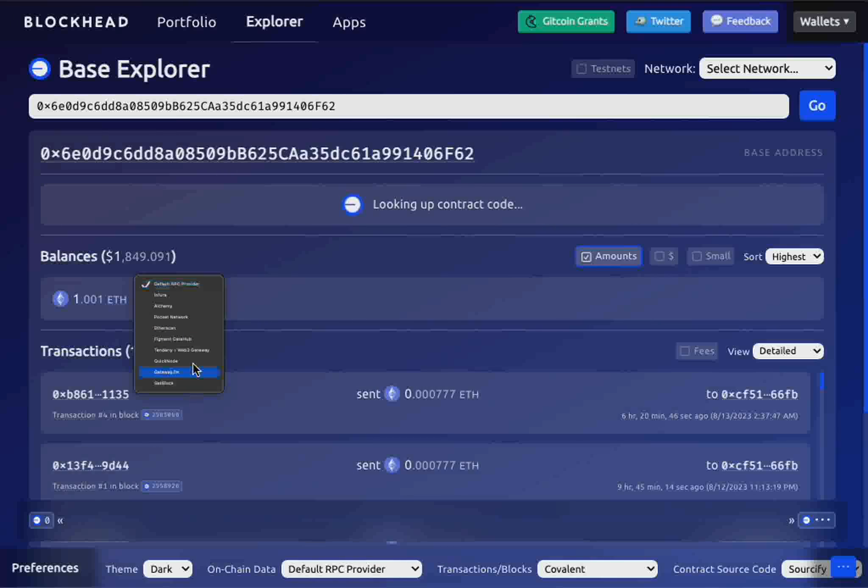The image size is (868, 588).
Task: Choose Etherscan provider option
Action: coord(179,328)
